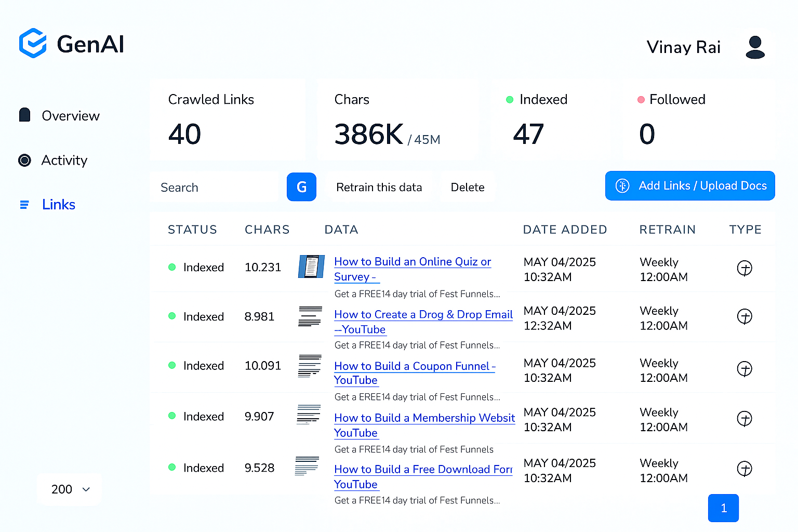Click the Retrain this data button
This screenshot has width=798, height=532.
click(379, 188)
